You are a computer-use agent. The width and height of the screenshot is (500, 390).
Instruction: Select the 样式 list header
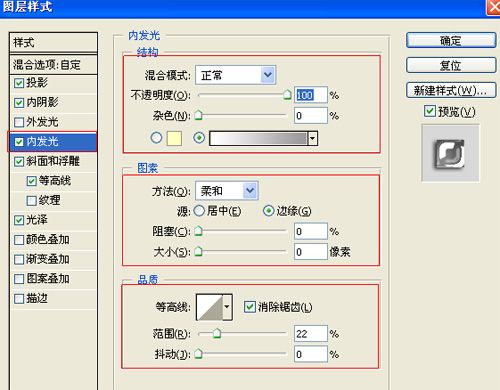click(x=53, y=43)
